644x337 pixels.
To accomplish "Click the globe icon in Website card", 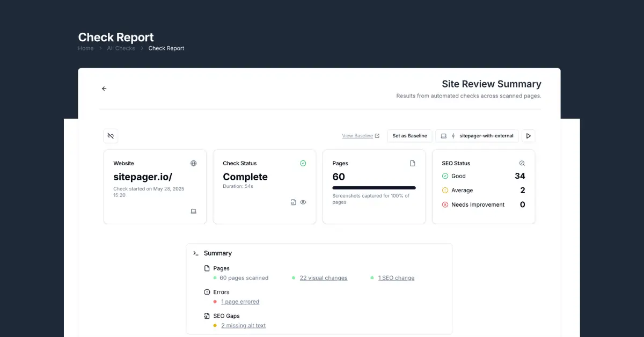I will [193, 163].
